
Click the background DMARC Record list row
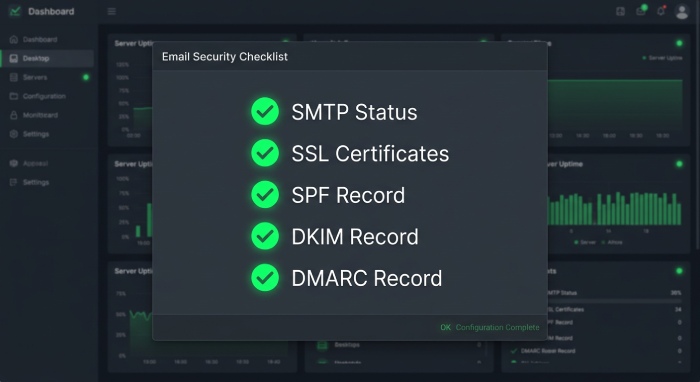tap(596, 351)
